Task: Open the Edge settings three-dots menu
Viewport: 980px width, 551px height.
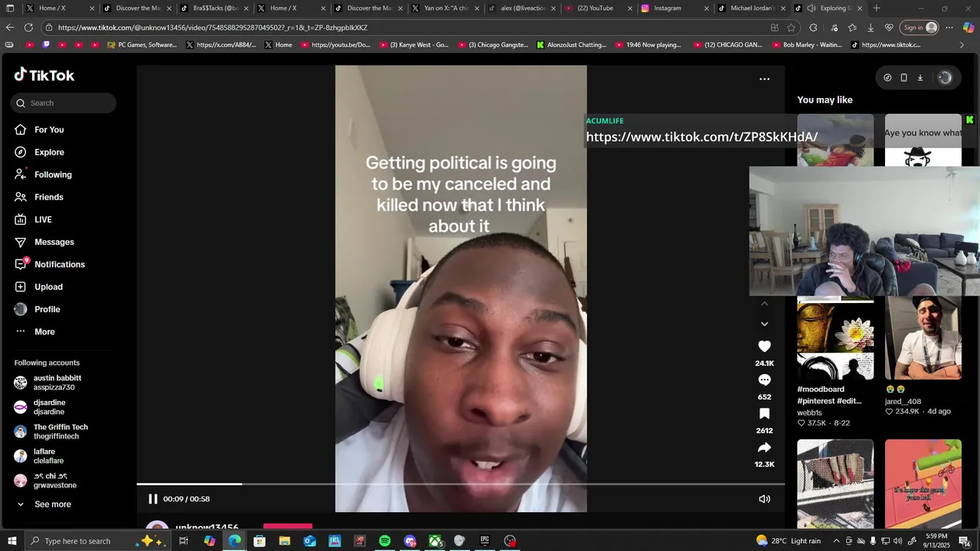Action: 949,28
